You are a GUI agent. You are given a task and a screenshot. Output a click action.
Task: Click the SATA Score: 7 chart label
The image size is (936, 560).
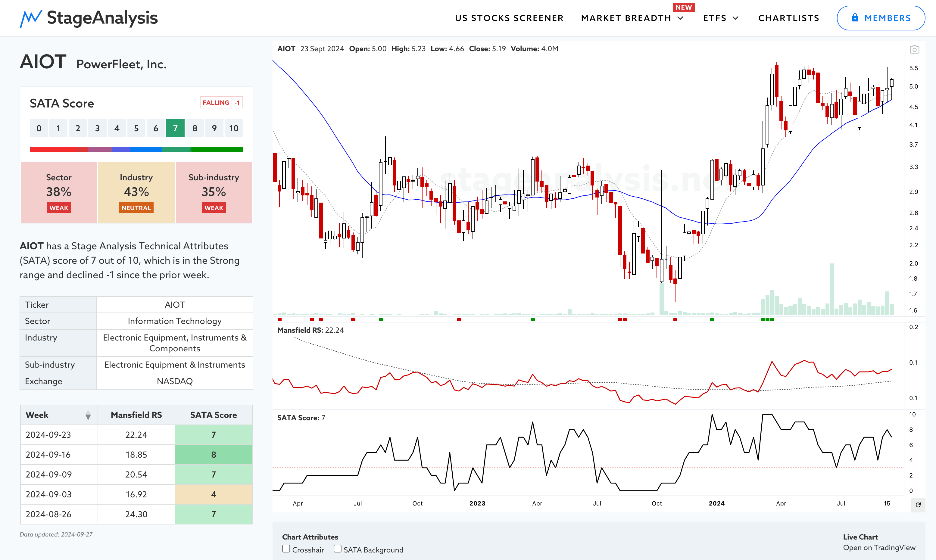(x=301, y=418)
